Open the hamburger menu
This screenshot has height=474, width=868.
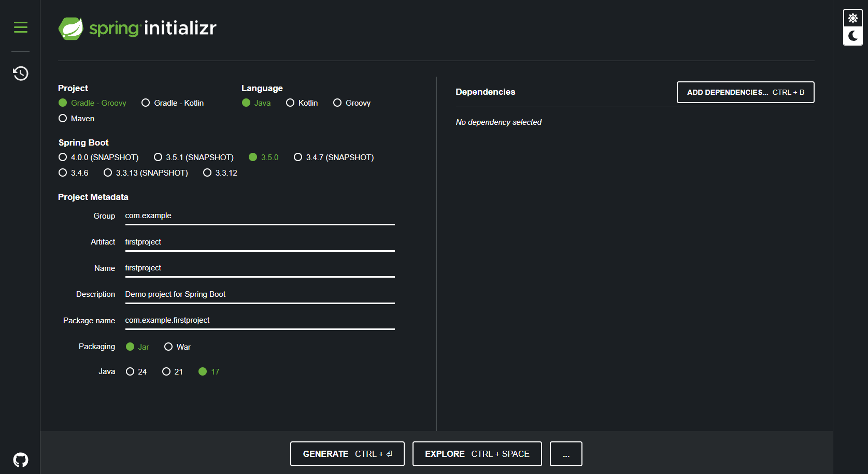point(21,27)
